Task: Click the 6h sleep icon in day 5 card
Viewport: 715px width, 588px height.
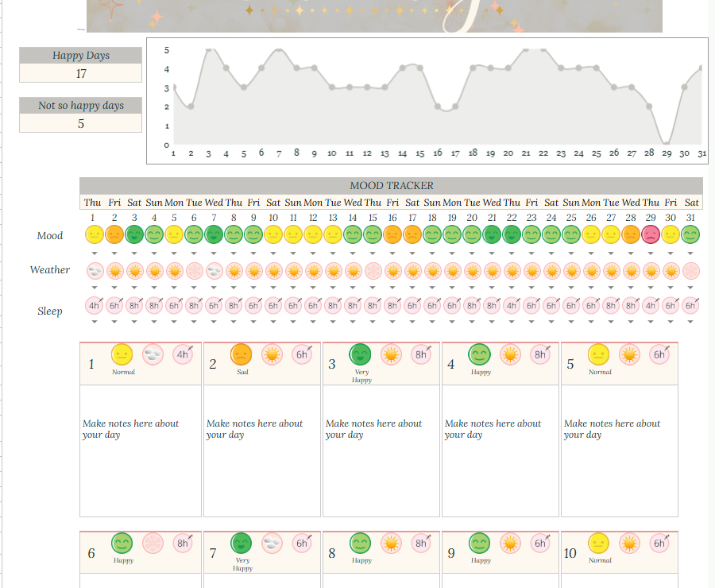Action: [659, 354]
